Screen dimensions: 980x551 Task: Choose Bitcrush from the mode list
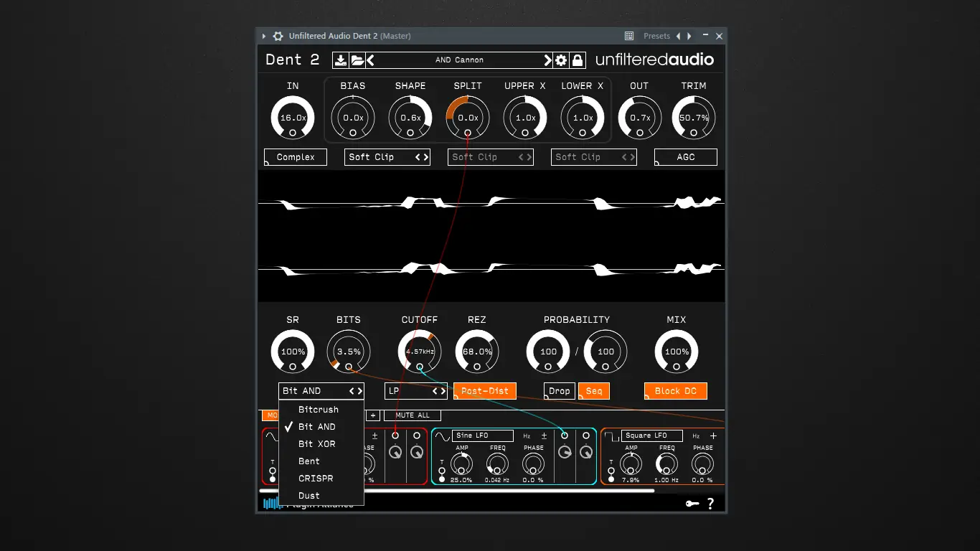321,410
